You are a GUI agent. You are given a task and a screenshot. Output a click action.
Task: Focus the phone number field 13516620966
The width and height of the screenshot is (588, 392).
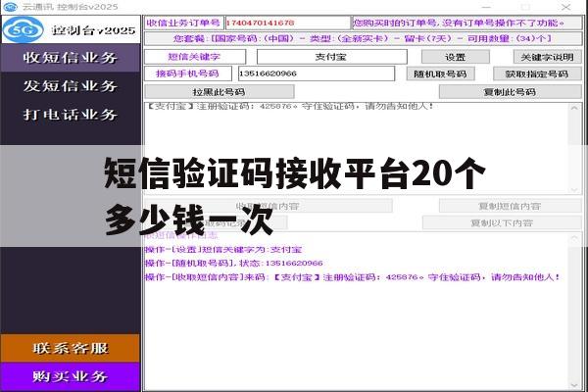coord(317,73)
